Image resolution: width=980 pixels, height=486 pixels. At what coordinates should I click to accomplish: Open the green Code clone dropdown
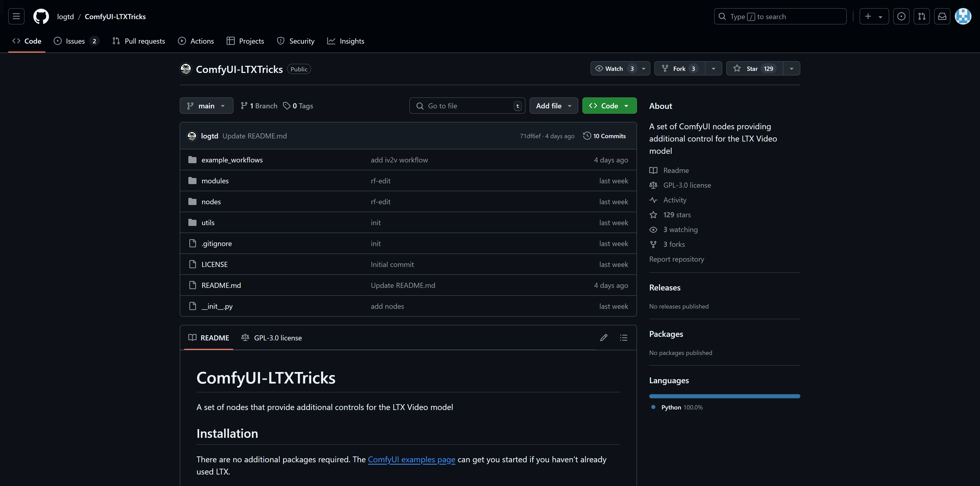tap(609, 106)
